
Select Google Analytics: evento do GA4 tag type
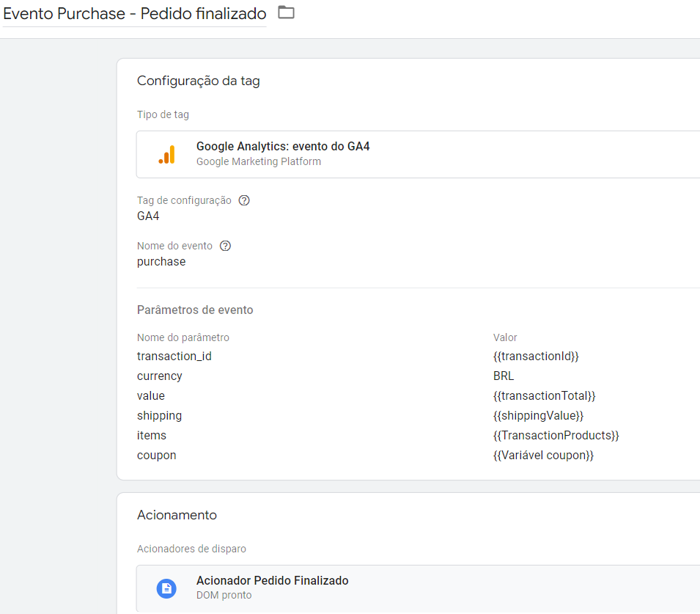[x=418, y=154]
